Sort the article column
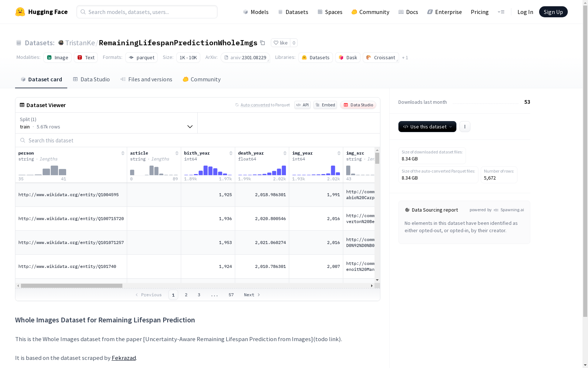 coord(177,153)
